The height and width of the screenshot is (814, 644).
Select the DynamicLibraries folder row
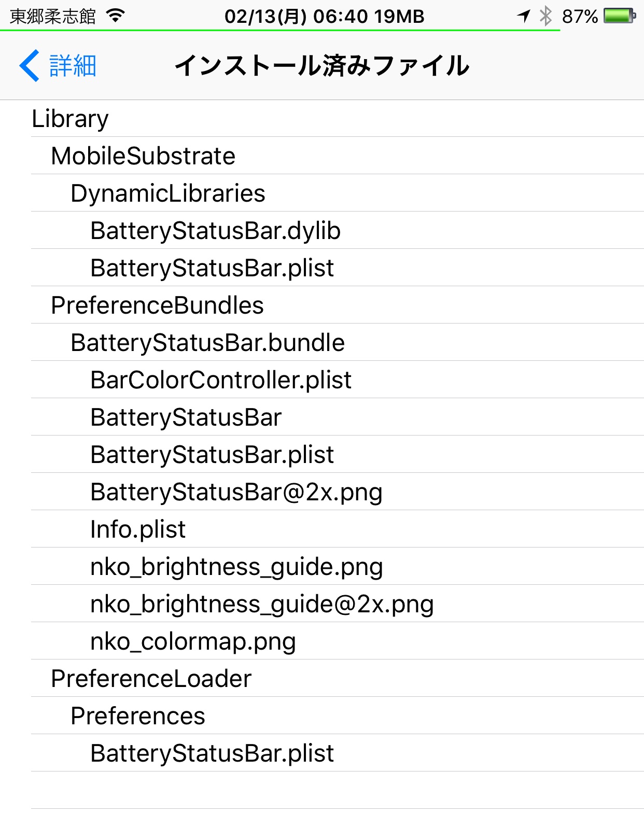[338, 193]
